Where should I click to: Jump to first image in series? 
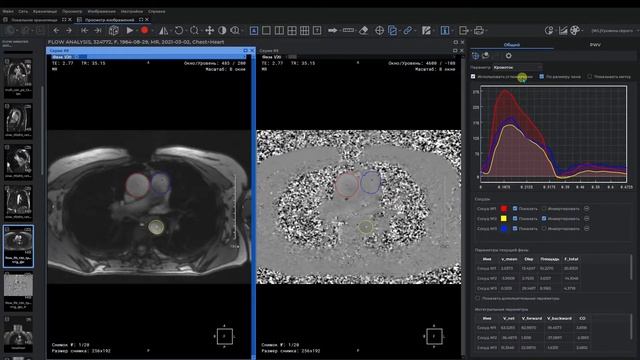coord(84,31)
